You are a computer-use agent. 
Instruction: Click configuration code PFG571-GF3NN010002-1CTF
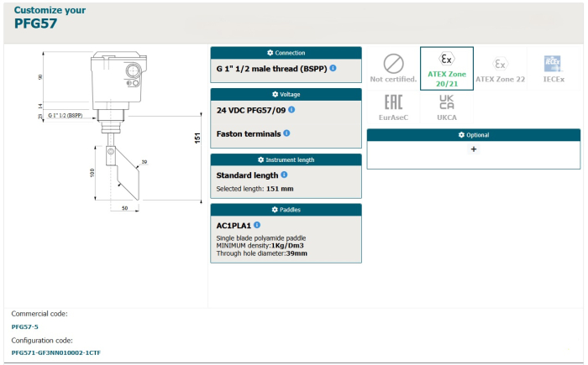[56, 352]
